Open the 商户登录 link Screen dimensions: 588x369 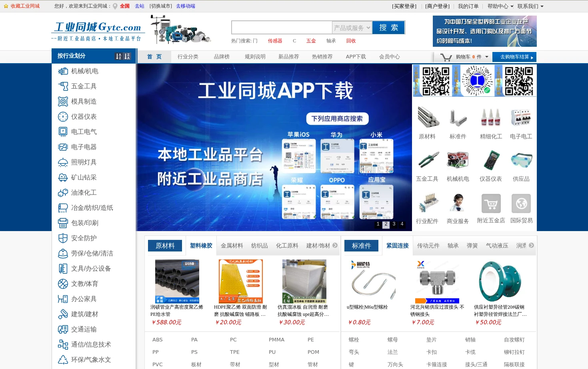click(437, 6)
